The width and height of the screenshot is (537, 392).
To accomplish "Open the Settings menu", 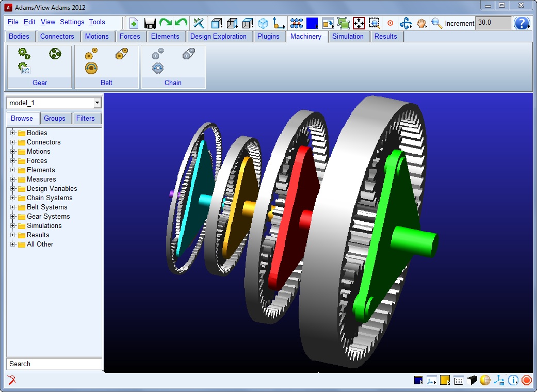I will (x=72, y=22).
